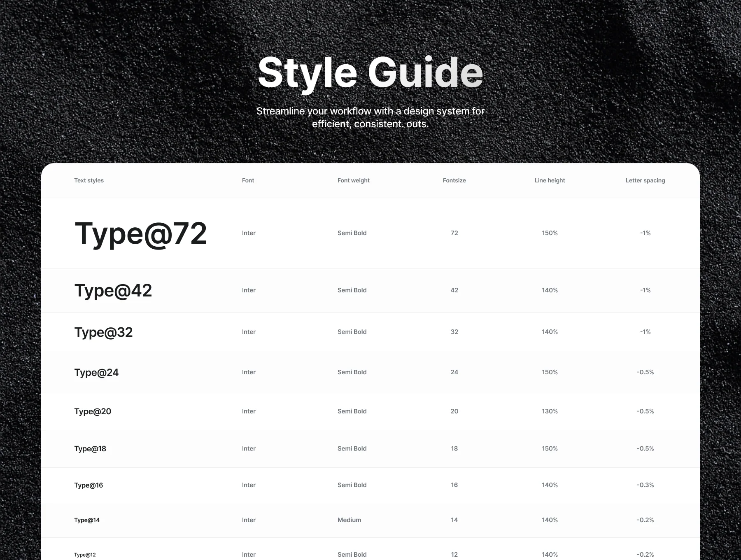Click the fontsize value 16

click(454, 485)
